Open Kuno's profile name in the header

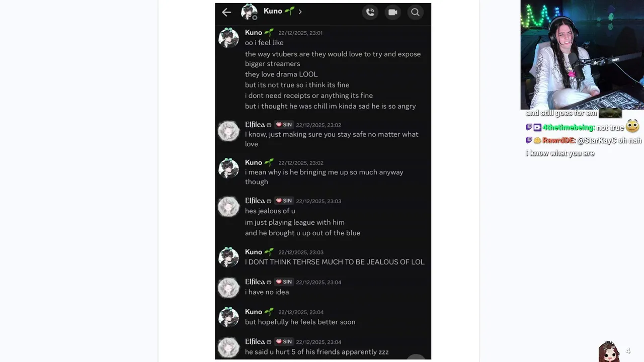click(273, 11)
